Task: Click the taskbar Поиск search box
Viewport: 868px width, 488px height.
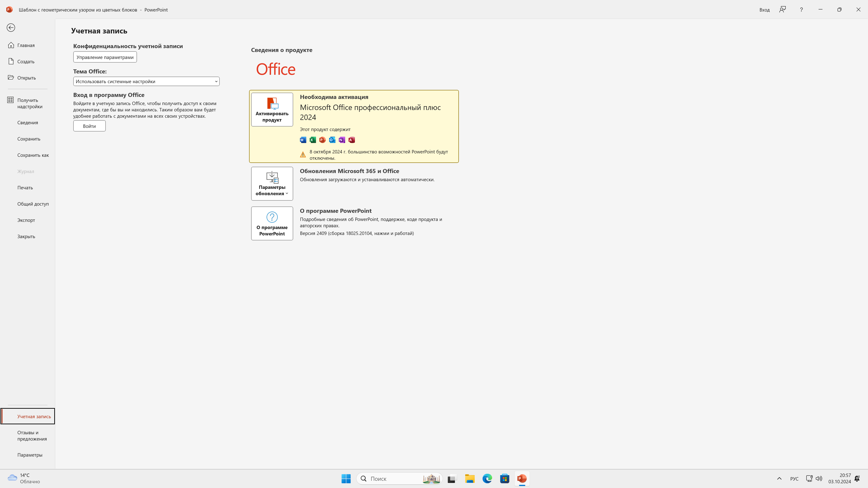Action: (399, 479)
